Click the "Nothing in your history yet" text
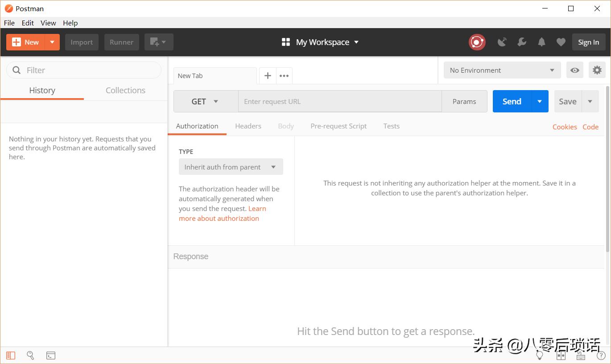Image resolution: width=611 pixels, height=364 pixels. coord(82,148)
